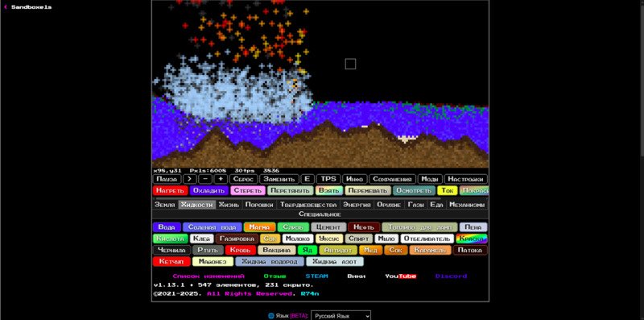
Task: Select the Топливо для ламп element
Action: click(x=419, y=227)
